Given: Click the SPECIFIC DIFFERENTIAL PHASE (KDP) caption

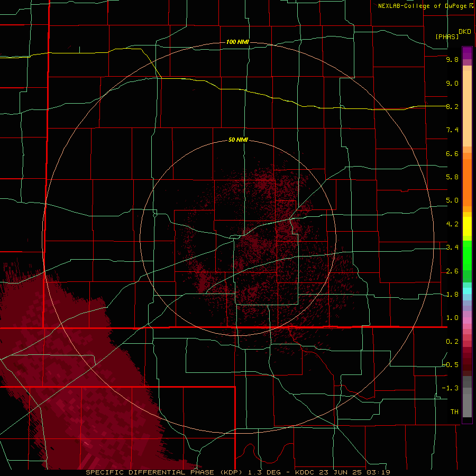Looking at the screenshot, I should tap(164, 472).
